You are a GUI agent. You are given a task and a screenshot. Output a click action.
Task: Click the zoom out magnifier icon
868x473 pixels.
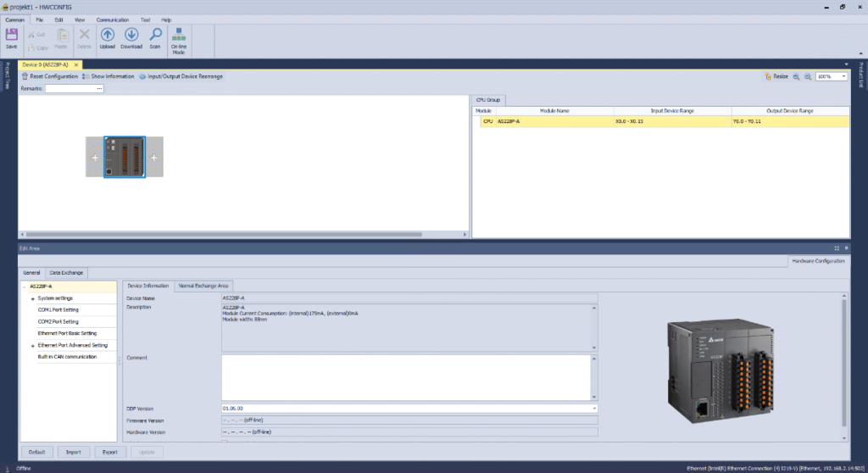808,76
